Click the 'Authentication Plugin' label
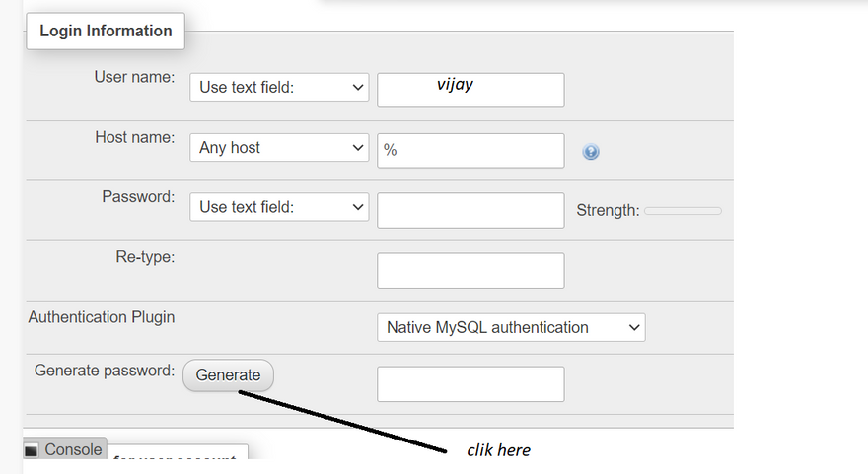This screenshot has width=868, height=474. [102, 317]
